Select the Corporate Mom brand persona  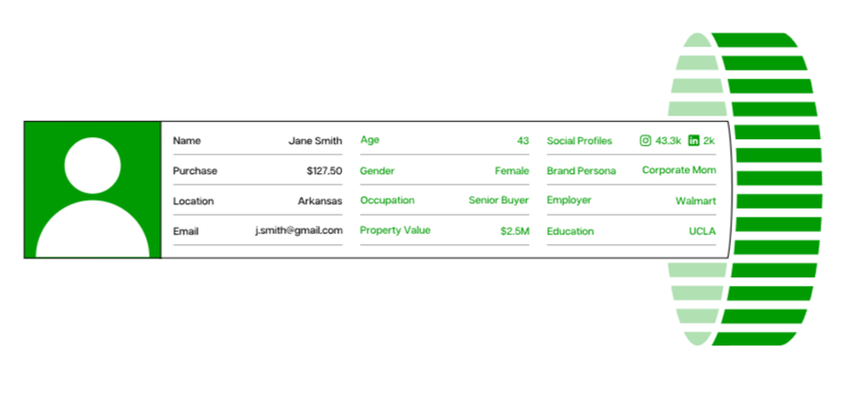[x=679, y=170]
